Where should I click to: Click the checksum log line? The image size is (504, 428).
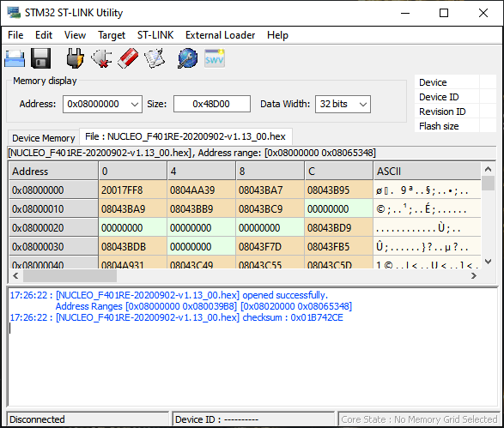pos(177,317)
